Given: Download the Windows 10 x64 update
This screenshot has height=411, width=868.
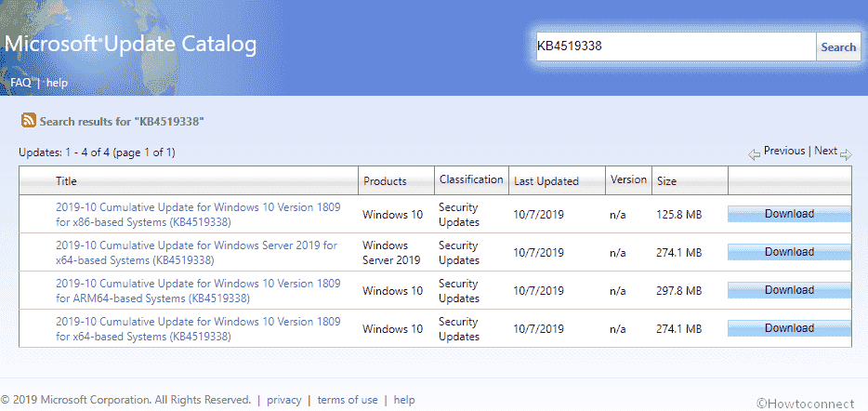Looking at the screenshot, I should [789, 328].
